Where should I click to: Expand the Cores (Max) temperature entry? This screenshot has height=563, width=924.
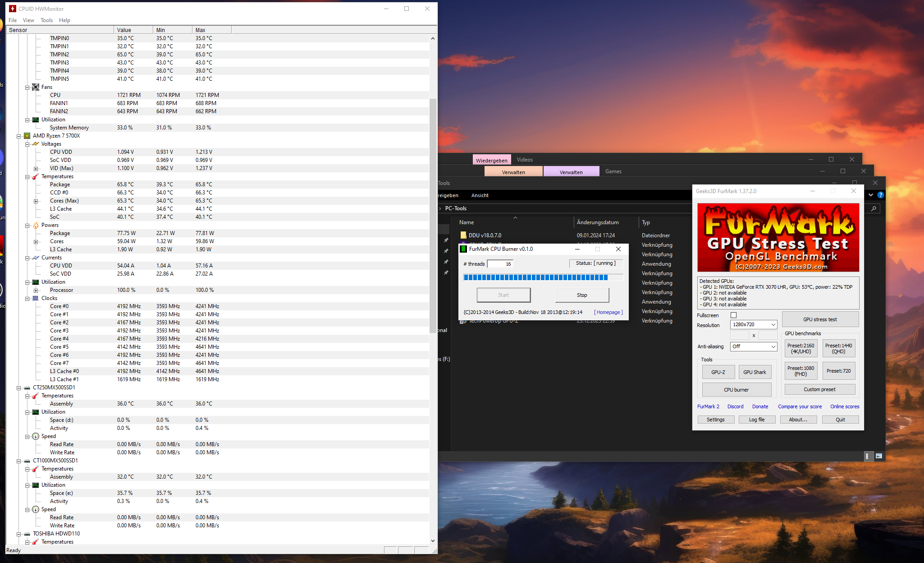pos(36,201)
